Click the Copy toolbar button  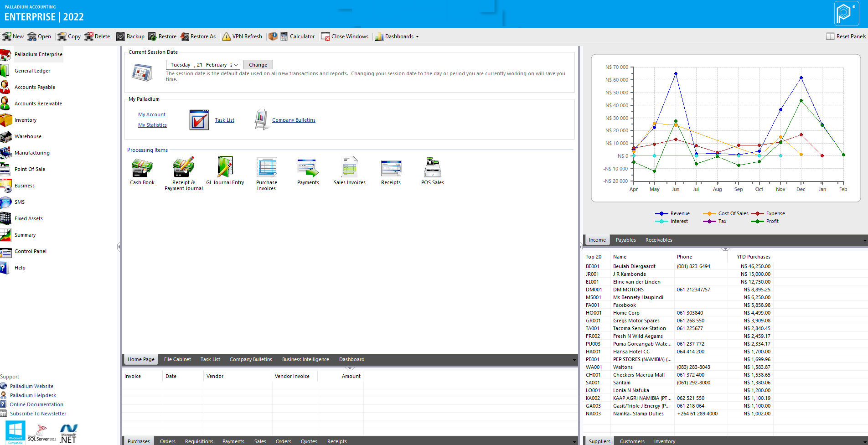[x=69, y=36]
